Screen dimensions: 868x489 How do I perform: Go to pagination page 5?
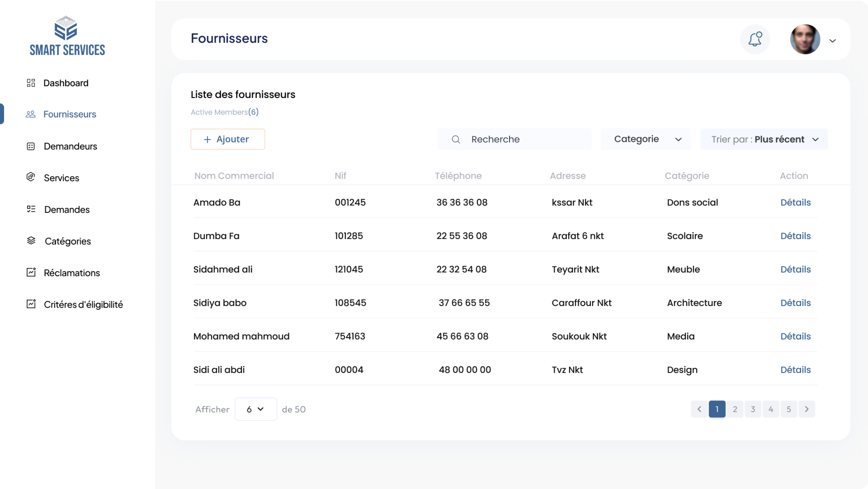[x=789, y=409]
